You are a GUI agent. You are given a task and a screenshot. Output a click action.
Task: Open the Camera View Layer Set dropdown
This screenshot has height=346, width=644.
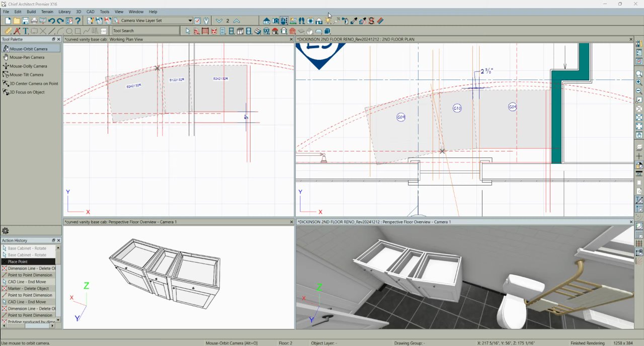click(190, 21)
